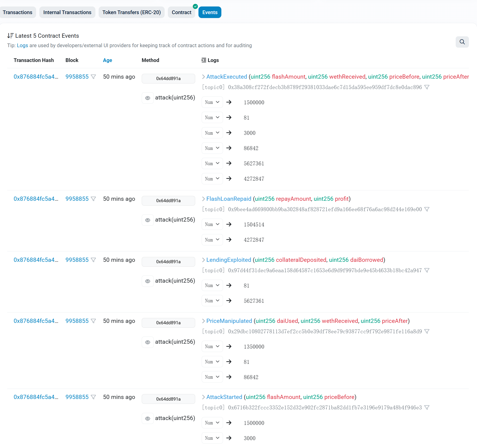Click filter icon beside LendingExploited topic0 hash
477x448 pixels.
tap(427, 270)
